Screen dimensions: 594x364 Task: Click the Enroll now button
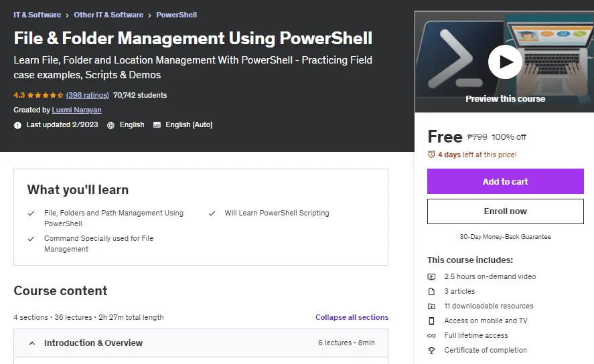506,211
